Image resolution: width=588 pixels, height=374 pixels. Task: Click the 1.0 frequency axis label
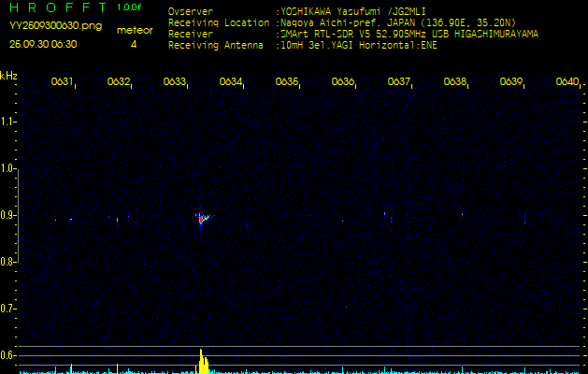coord(8,169)
